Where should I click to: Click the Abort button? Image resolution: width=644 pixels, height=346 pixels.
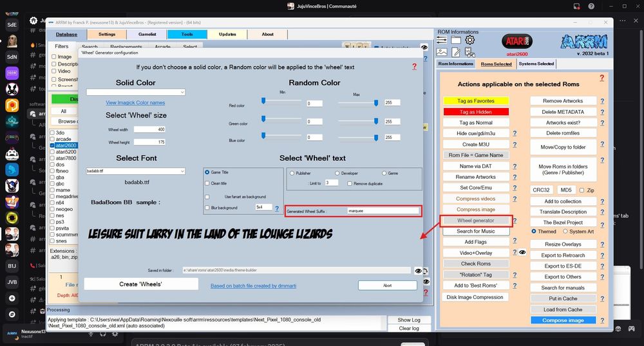(x=387, y=286)
